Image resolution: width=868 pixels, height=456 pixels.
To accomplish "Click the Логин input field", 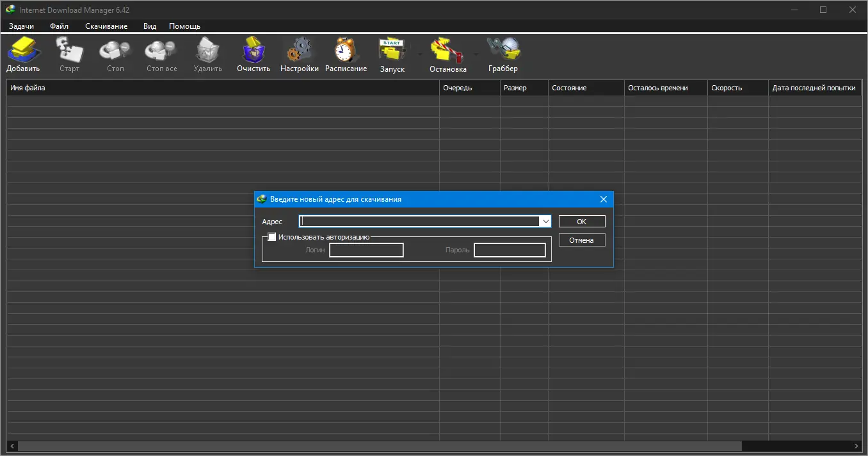I will pyautogui.click(x=366, y=250).
